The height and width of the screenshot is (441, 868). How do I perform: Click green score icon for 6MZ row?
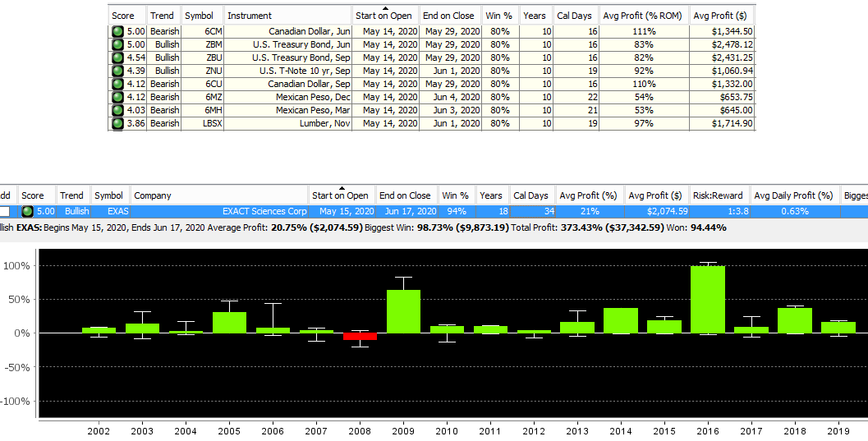pyautogui.click(x=117, y=98)
